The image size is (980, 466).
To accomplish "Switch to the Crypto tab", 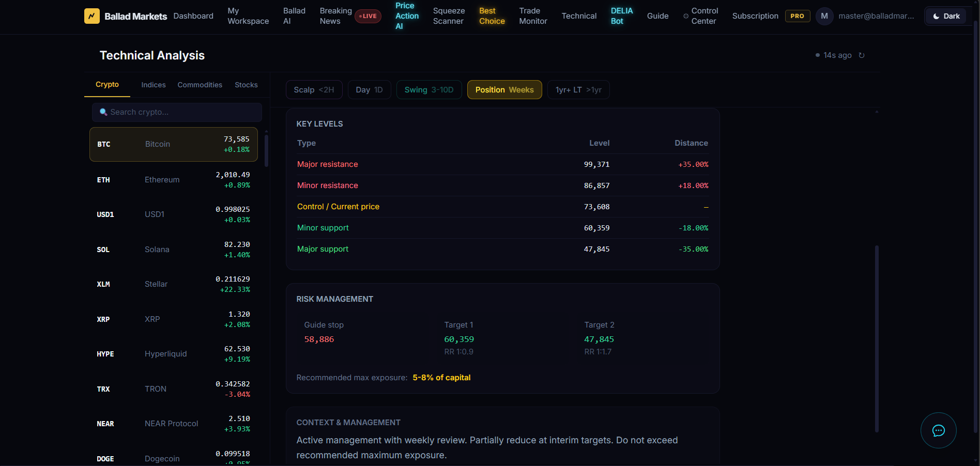I will (107, 85).
